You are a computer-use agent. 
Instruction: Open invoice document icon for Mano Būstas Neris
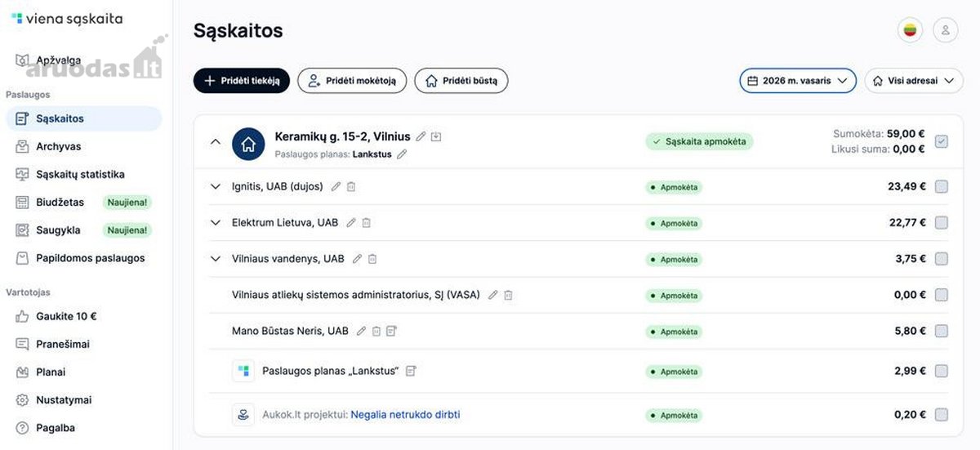coord(391,331)
